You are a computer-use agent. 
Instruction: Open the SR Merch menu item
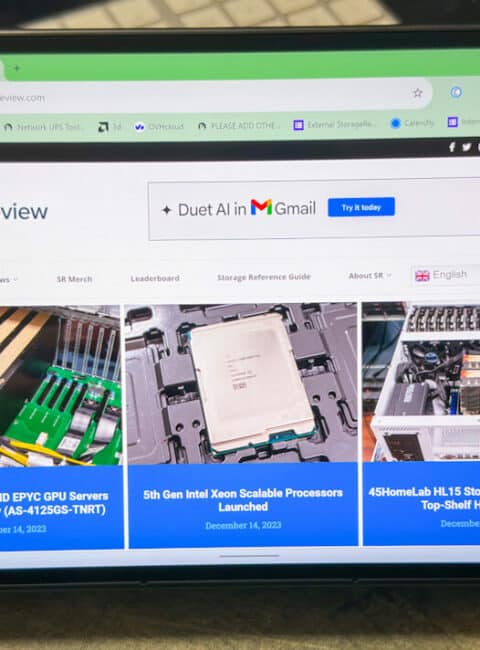point(74,279)
